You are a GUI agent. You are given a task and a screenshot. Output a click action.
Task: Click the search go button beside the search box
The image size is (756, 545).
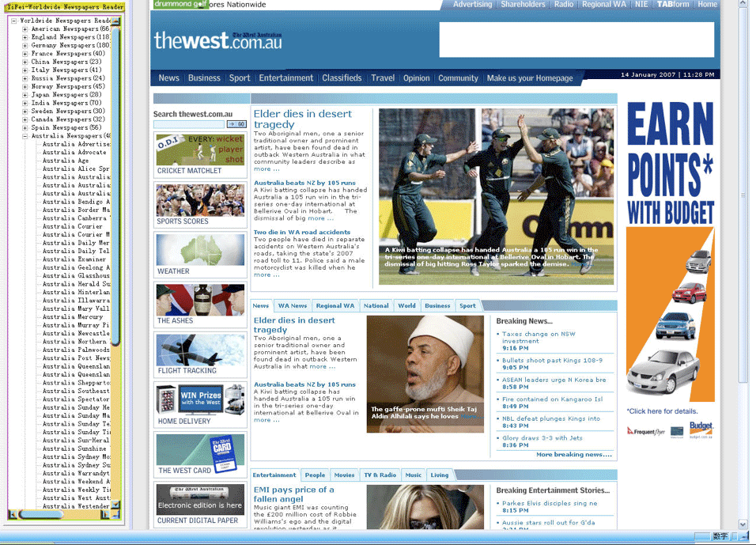[x=236, y=124]
